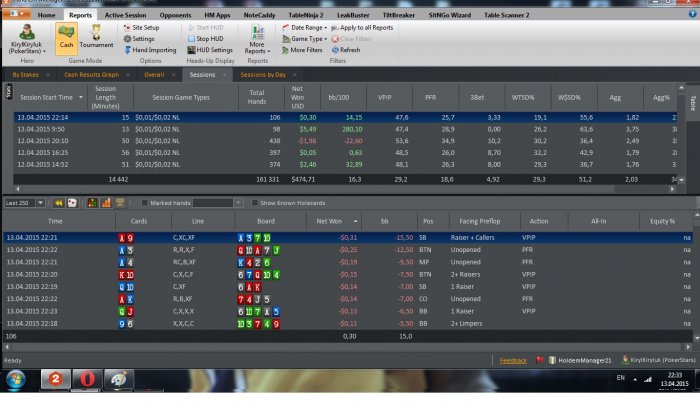Click the replay hands rewind icon

click(58, 203)
